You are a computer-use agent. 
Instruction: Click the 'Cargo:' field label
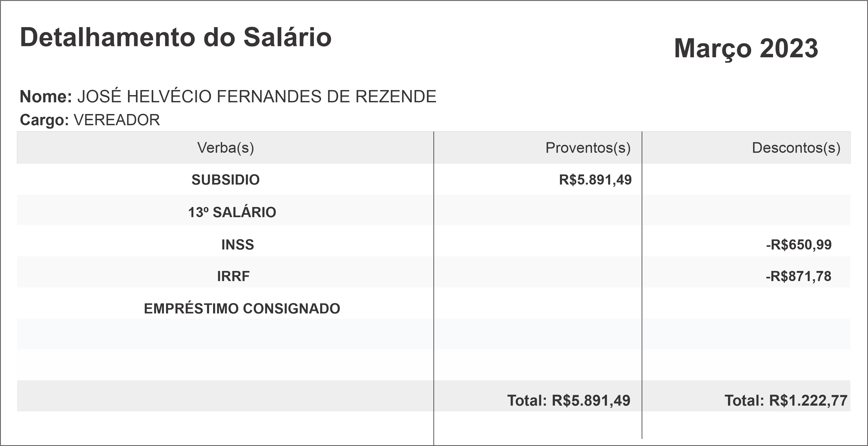(45, 120)
